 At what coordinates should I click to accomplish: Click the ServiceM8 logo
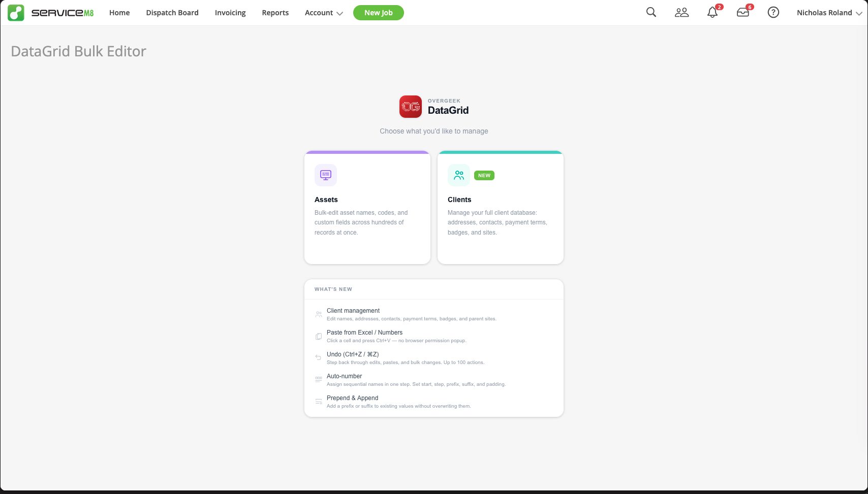[51, 13]
